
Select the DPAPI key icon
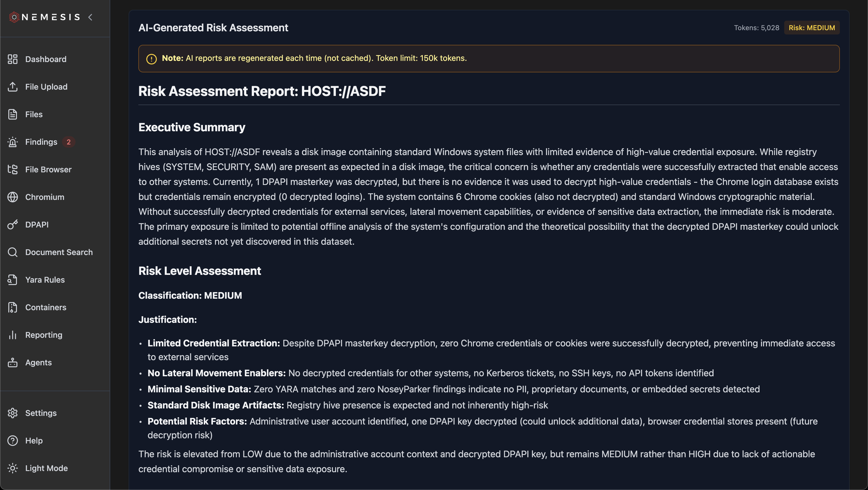12,225
